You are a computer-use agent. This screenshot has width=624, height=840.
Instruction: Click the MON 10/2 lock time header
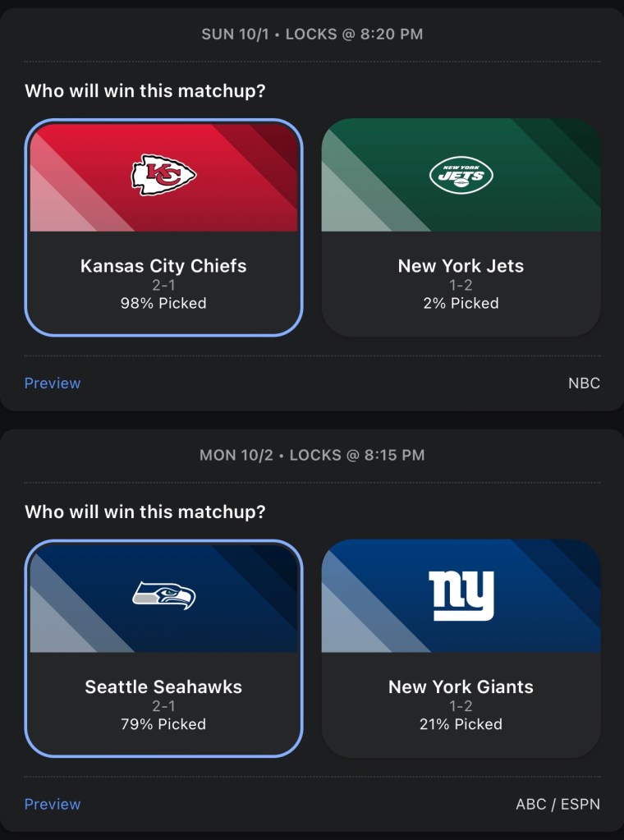point(312,455)
